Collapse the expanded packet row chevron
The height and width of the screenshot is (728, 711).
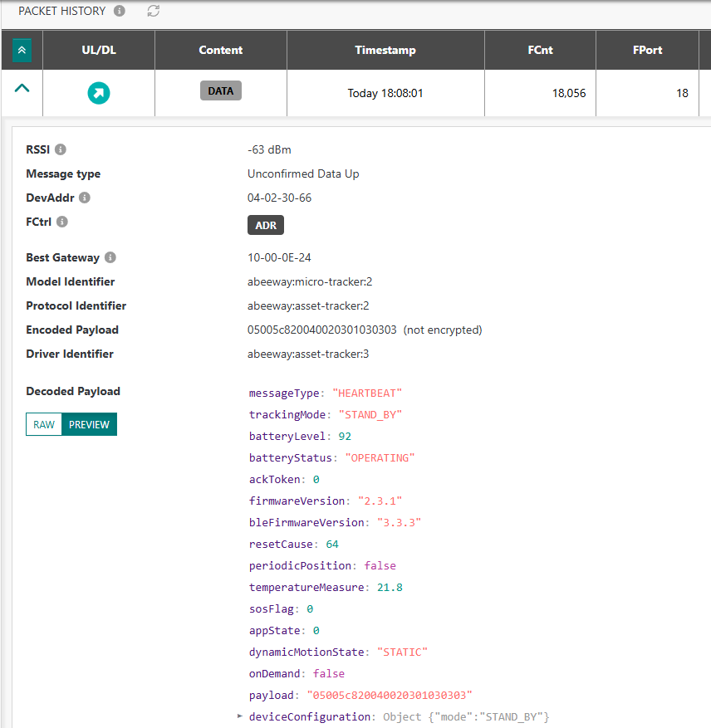point(22,88)
